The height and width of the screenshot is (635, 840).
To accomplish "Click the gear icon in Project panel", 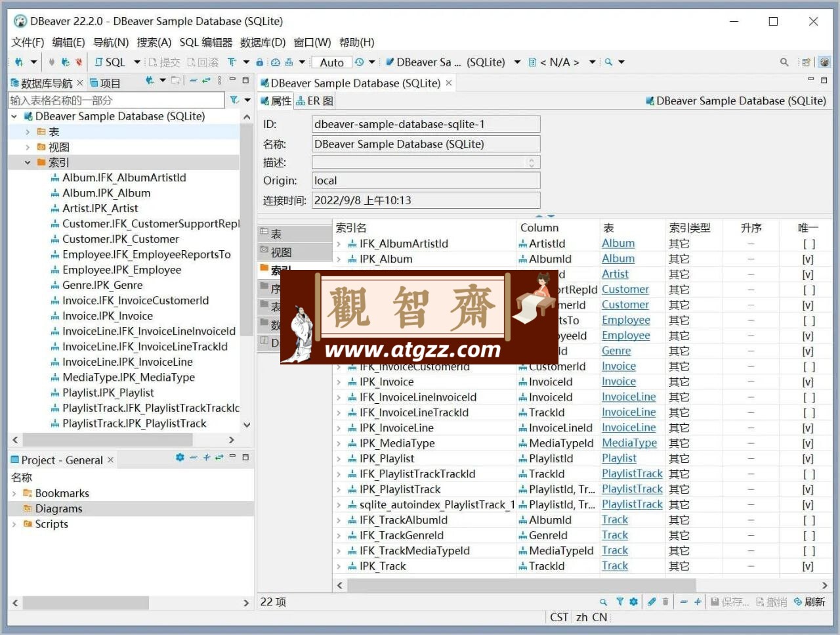I will (x=180, y=457).
